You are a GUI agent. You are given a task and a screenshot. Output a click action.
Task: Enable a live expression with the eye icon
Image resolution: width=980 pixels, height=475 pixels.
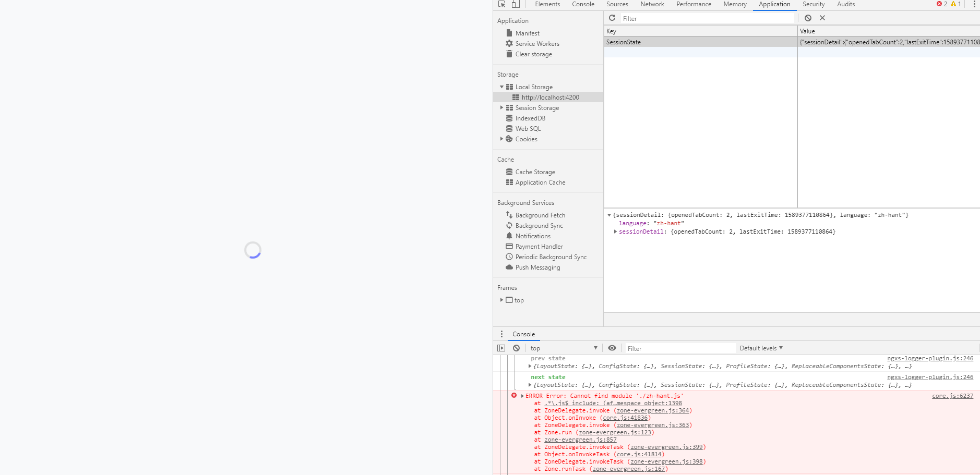click(612, 348)
